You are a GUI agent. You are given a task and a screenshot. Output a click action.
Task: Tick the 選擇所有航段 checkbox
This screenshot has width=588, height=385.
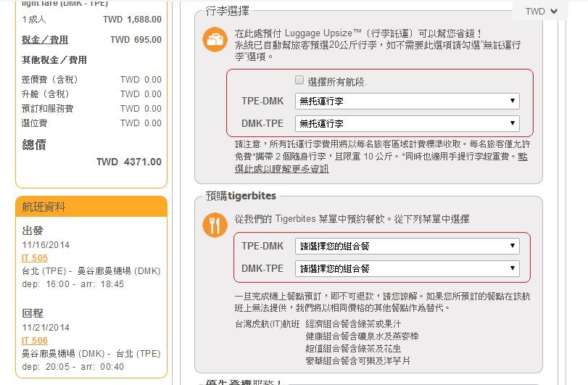(299, 80)
